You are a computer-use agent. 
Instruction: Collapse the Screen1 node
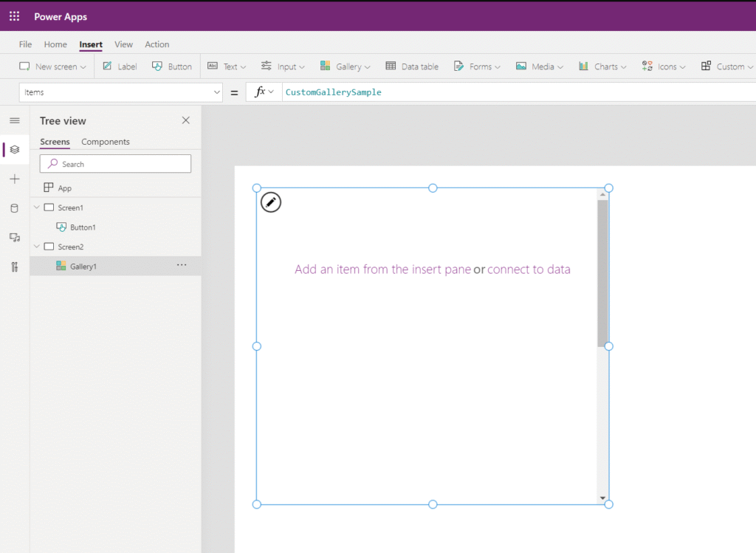[x=37, y=207]
